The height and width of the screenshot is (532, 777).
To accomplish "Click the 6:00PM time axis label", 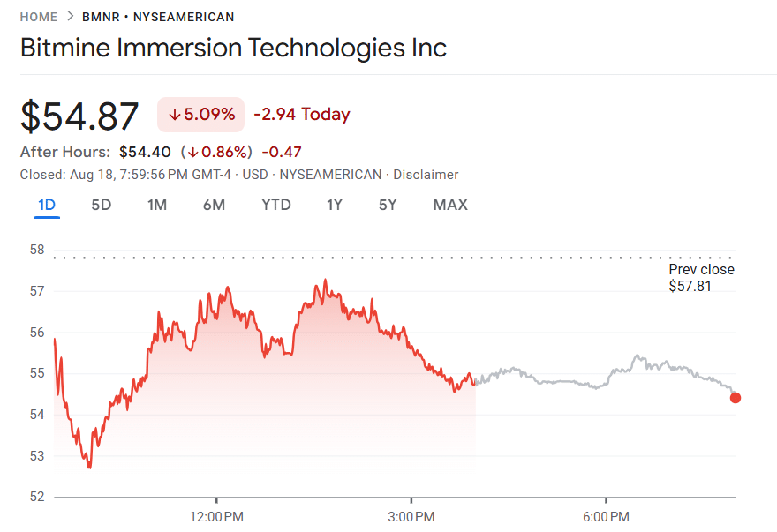I will click(607, 516).
